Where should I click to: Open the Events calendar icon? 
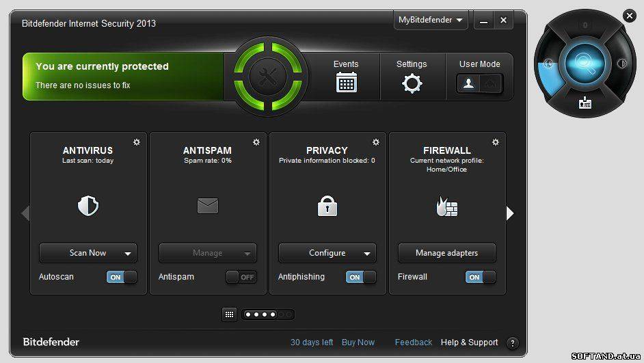pyautogui.click(x=346, y=82)
